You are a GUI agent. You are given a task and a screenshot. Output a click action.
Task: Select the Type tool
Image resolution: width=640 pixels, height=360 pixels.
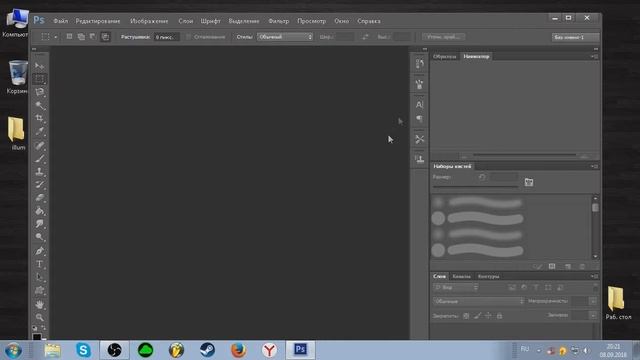click(40, 264)
